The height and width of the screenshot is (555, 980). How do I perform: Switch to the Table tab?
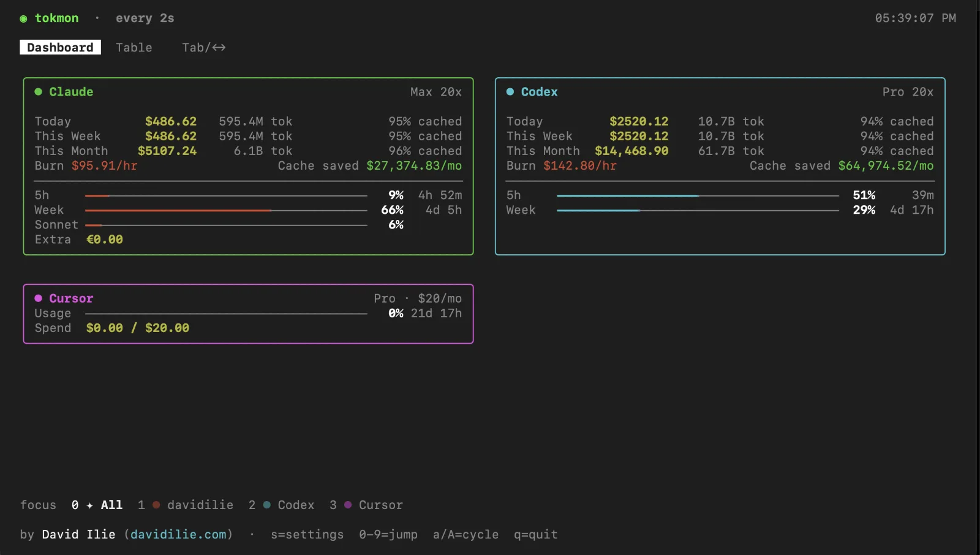[x=134, y=47]
